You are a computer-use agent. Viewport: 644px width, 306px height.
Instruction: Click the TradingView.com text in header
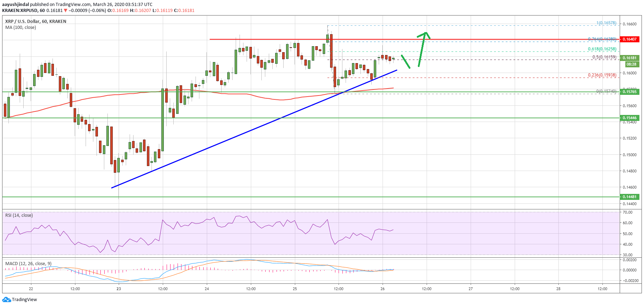point(73,5)
